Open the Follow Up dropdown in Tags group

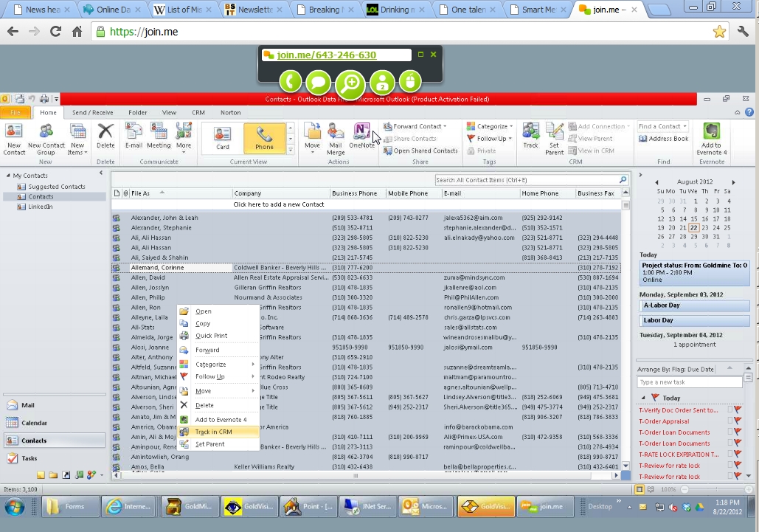pos(491,138)
